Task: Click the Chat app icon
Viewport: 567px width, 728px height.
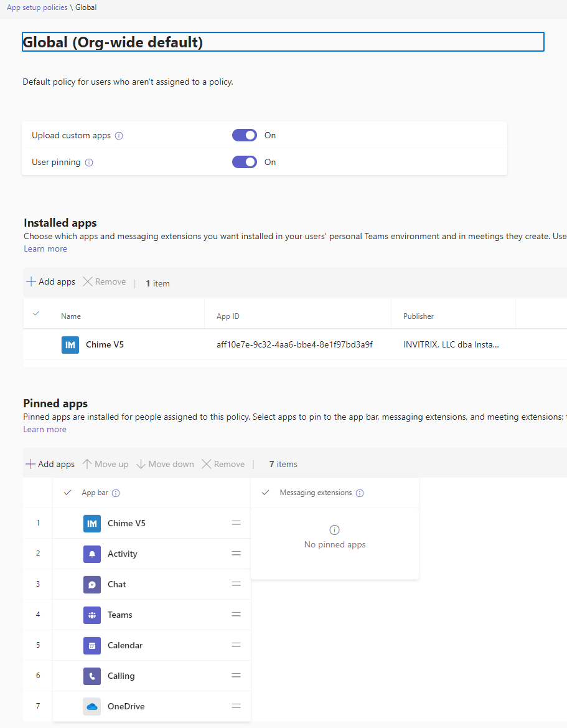Action: tap(92, 585)
